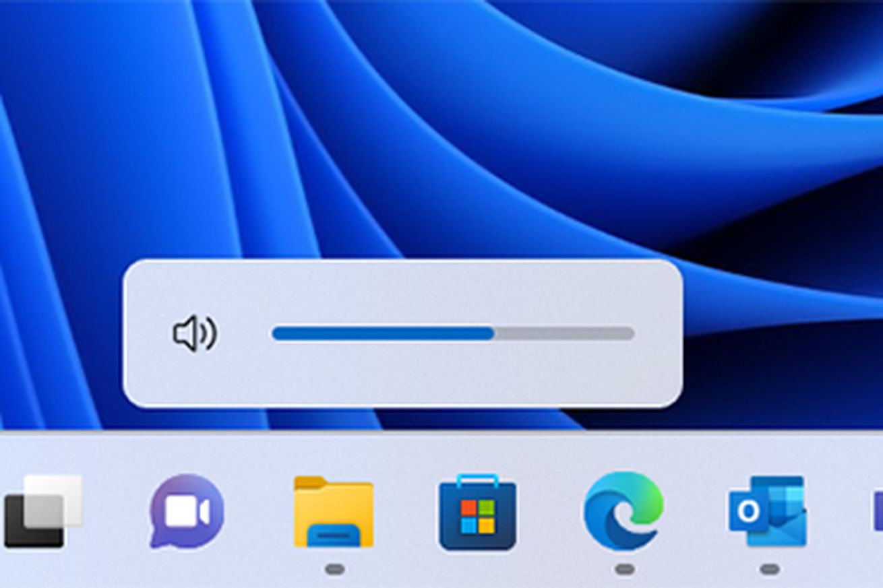Screen dimensions: 883x588
Task: Open File Explorer folder icon
Action: [x=334, y=512]
